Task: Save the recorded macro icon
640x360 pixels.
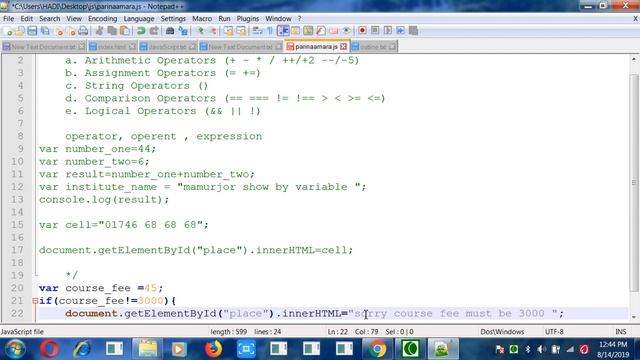Action: pos(413,31)
